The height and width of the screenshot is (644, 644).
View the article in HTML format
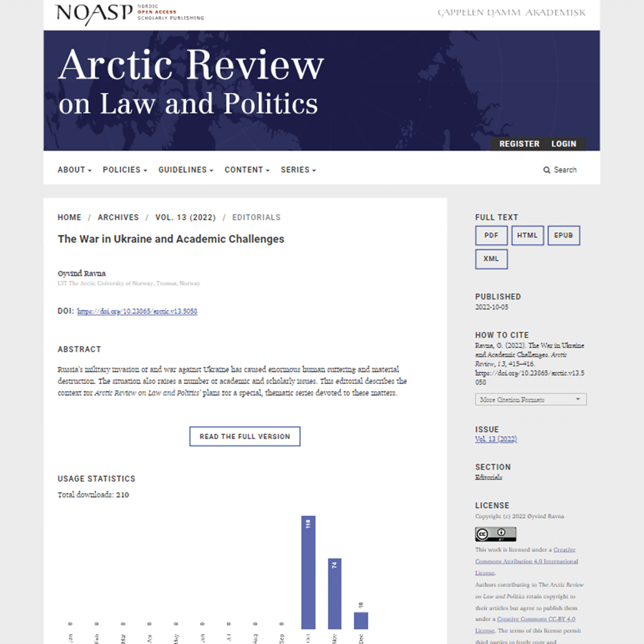527,235
